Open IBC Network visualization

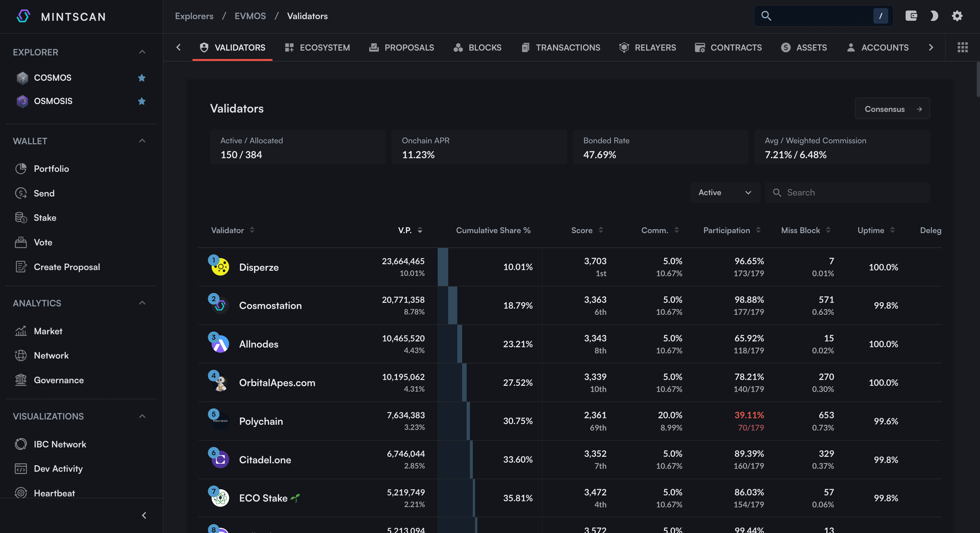coord(60,444)
